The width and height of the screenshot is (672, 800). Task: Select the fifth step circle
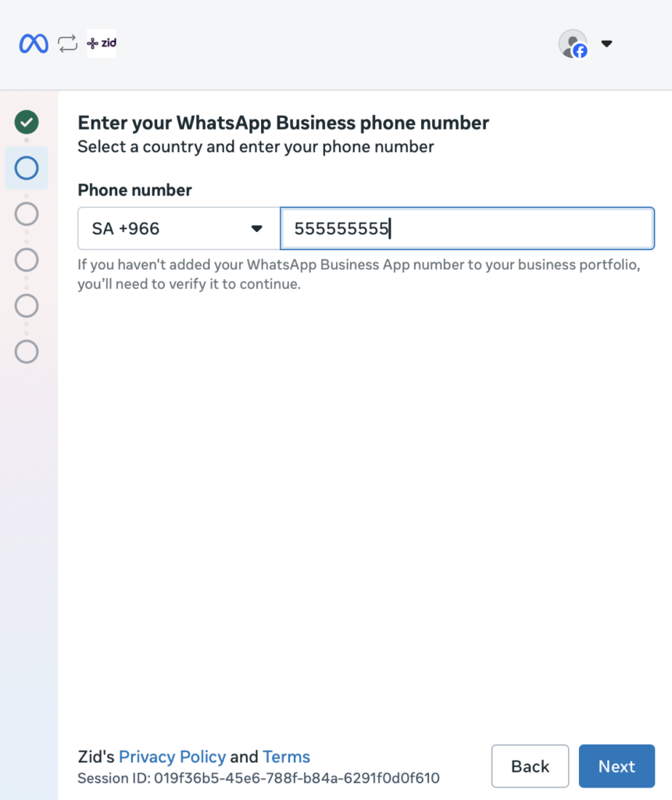[x=27, y=305]
